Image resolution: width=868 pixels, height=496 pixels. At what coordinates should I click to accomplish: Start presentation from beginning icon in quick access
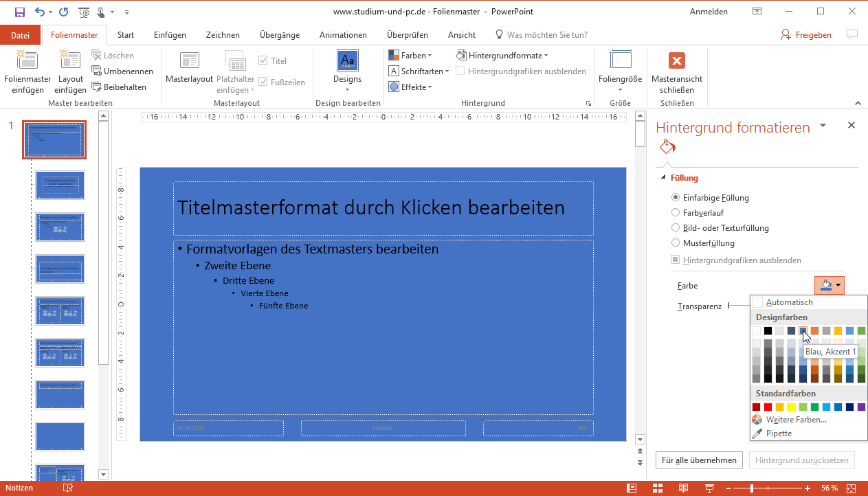[84, 12]
